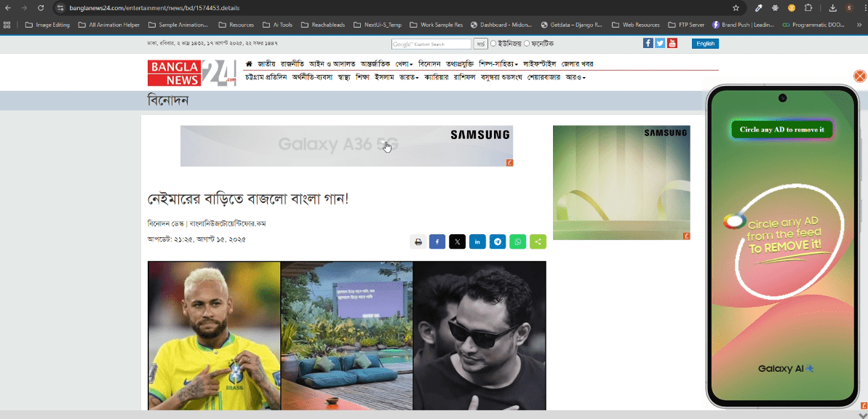868x419 pixels.
Task: Open the YouTube channel icon in header
Action: [x=672, y=43]
